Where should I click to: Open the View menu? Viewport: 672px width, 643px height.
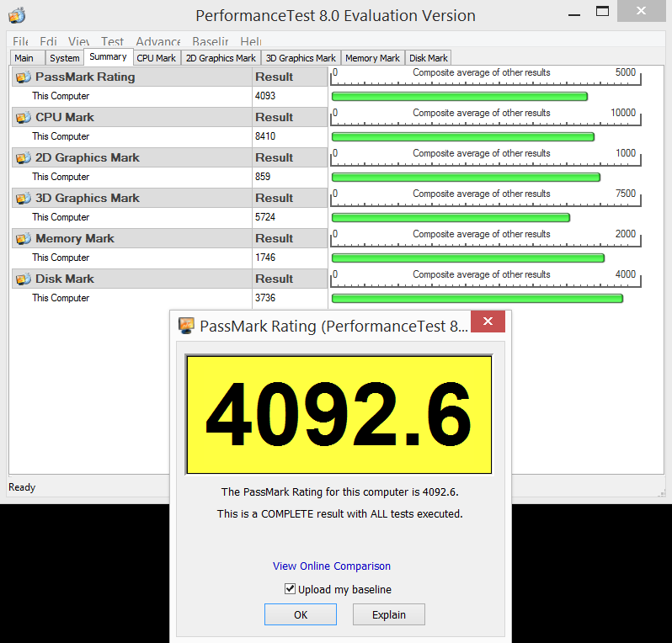tap(79, 41)
